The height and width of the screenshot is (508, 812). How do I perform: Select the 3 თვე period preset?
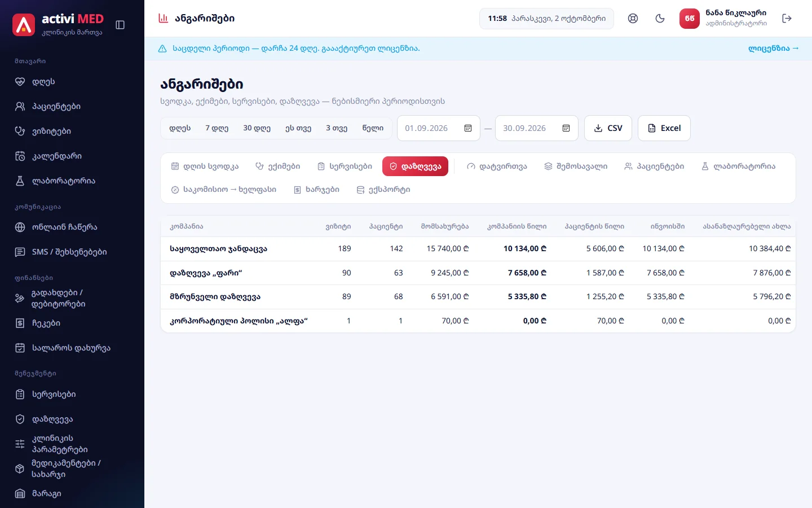coord(337,128)
